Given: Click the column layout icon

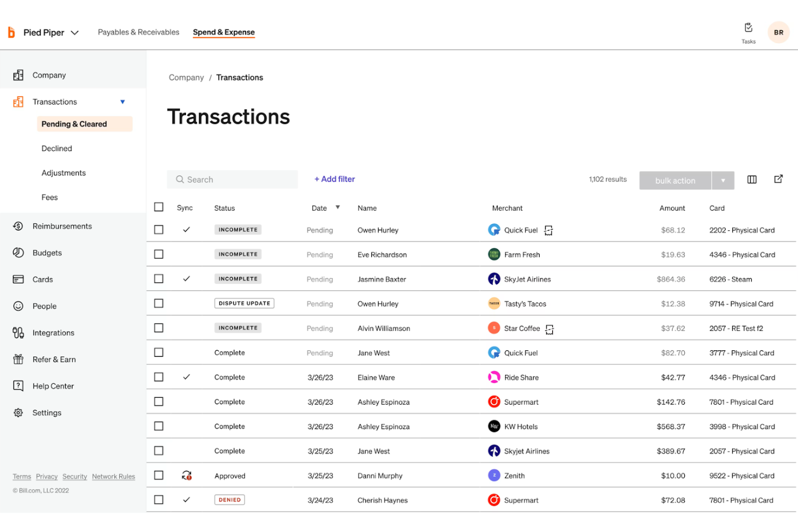Looking at the screenshot, I should click(x=752, y=179).
